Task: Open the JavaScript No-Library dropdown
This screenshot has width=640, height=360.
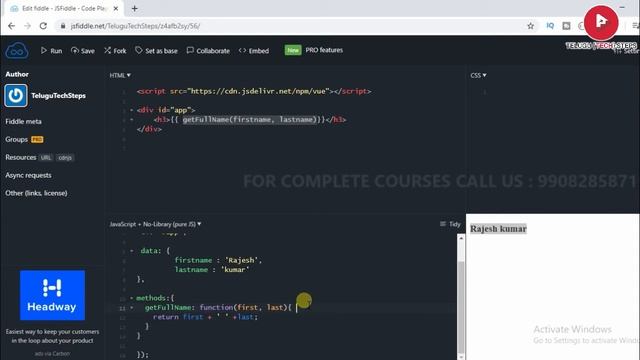Action: tap(155, 224)
